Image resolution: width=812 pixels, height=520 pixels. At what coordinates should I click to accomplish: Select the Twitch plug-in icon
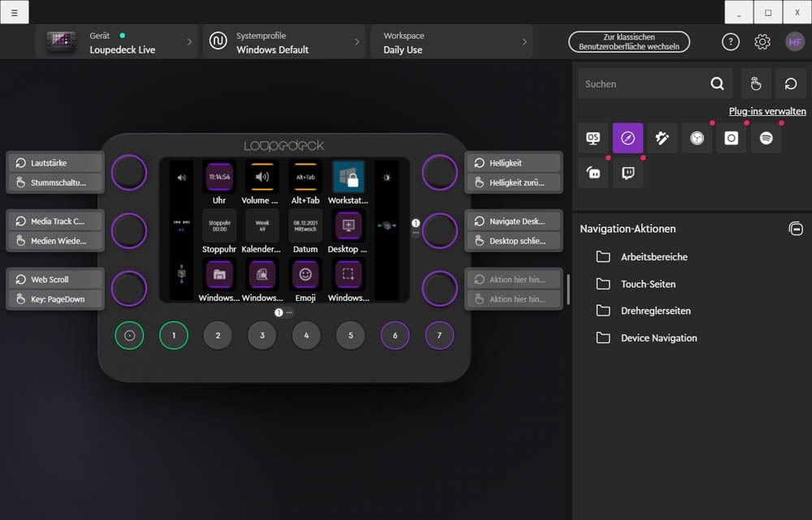(628, 173)
